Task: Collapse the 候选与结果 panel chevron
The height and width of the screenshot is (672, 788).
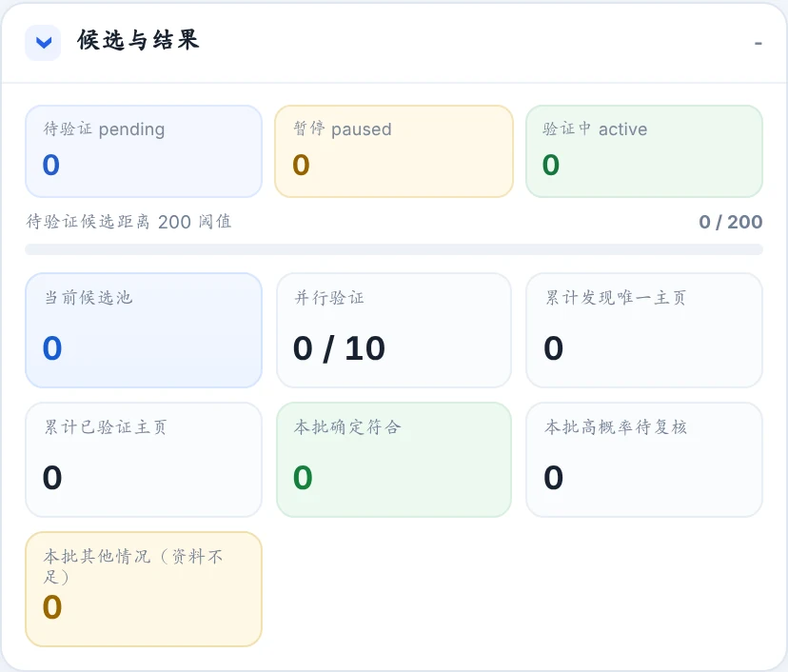Action: 43,43
